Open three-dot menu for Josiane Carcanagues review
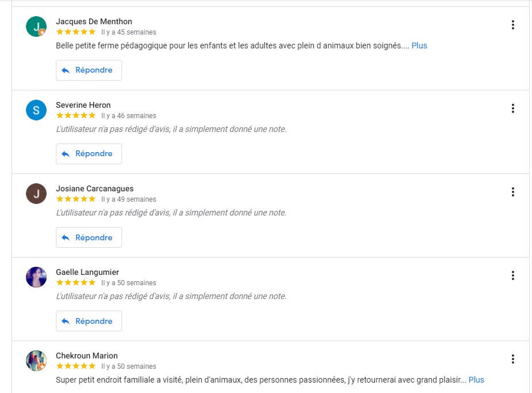Viewport: 532px width, 393px height. (x=512, y=192)
